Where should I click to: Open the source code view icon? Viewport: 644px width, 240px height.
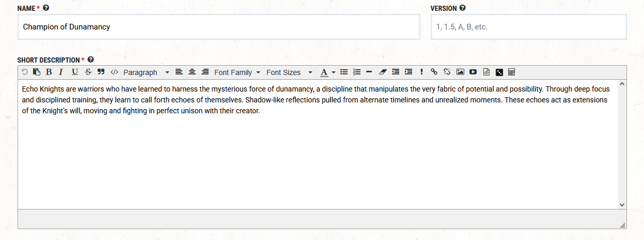[x=114, y=72]
